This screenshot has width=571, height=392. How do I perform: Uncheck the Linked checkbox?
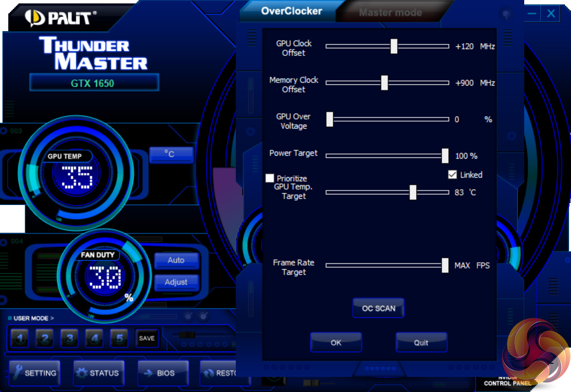point(452,175)
